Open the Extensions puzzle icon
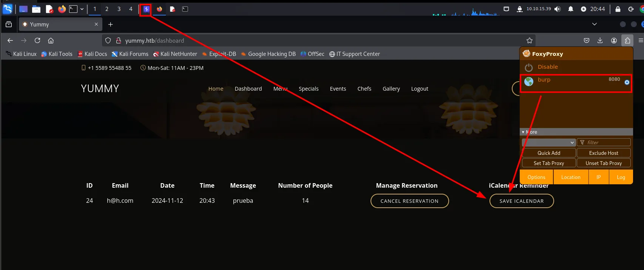The width and height of the screenshot is (644, 270). (x=627, y=40)
